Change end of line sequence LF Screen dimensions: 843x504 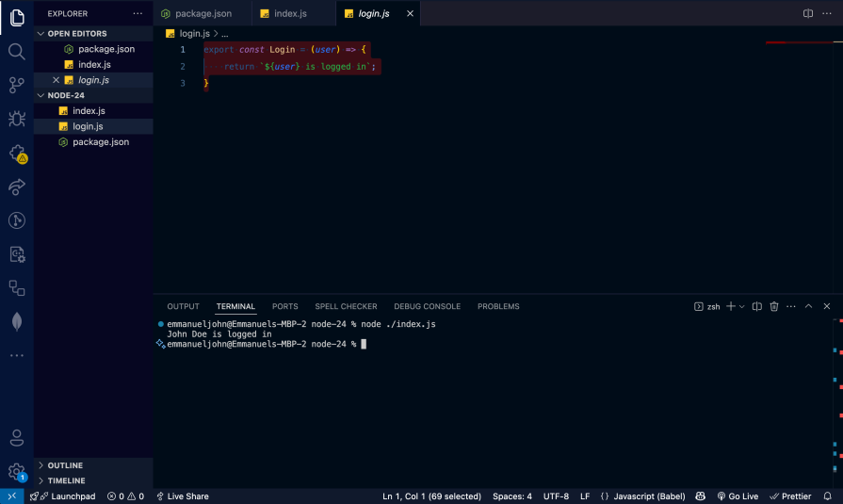(585, 496)
